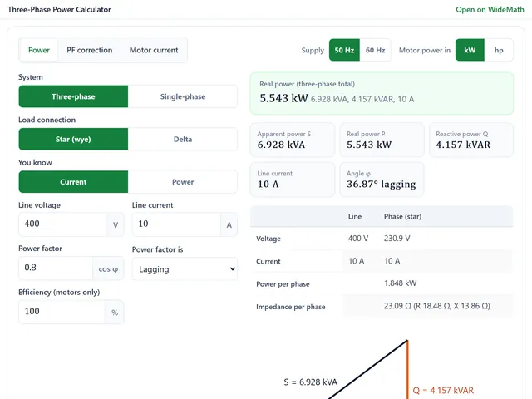Click the 5.543 kW Real power P card
The height and width of the screenshot is (399, 532).
click(382, 140)
